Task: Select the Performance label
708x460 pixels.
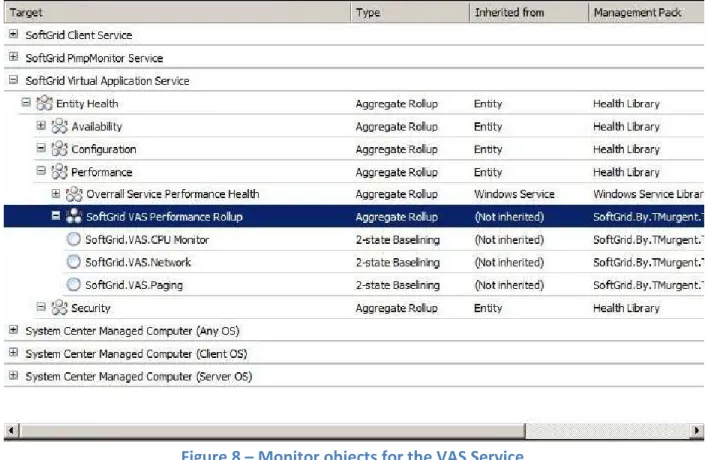Action: pyautogui.click(x=102, y=172)
